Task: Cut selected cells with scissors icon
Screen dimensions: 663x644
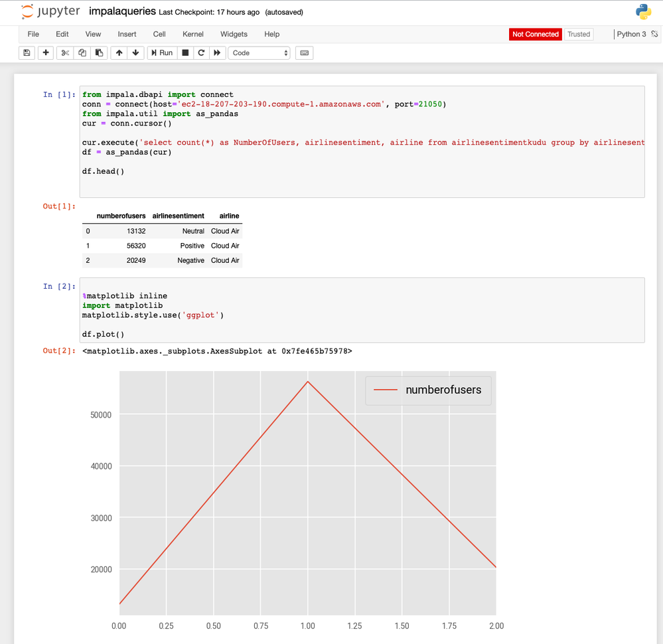Action: [x=65, y=53]
